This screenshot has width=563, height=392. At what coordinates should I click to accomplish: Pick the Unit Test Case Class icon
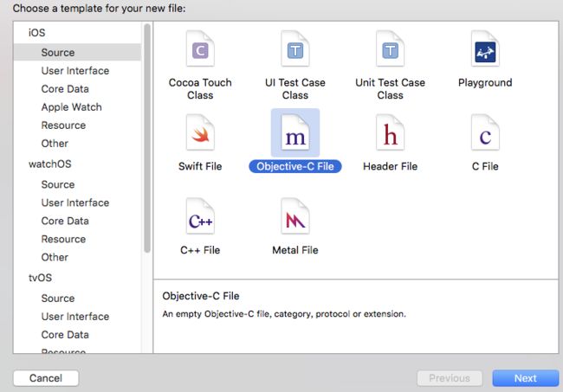[x=391, y=48]
